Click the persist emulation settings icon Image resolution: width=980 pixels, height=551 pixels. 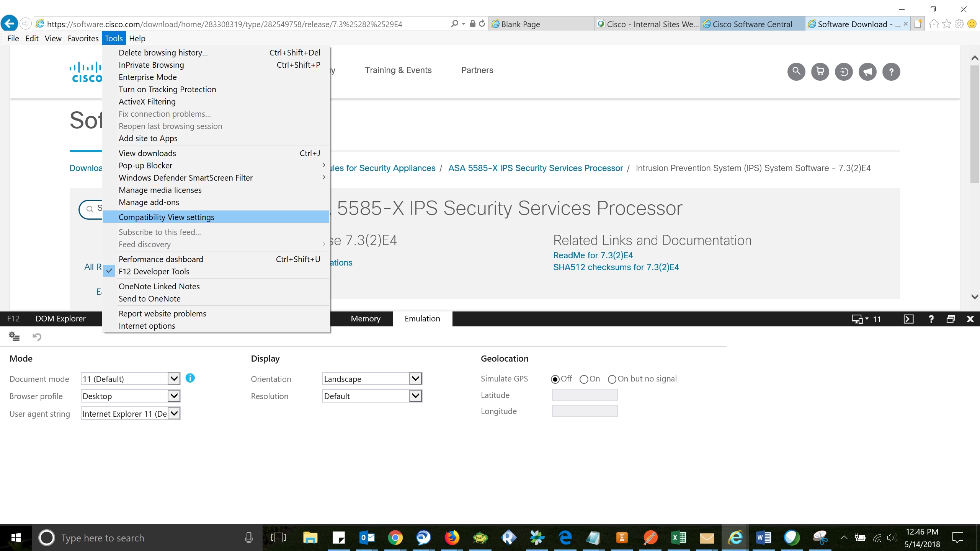pyautogui.click(x=14, y=336)
